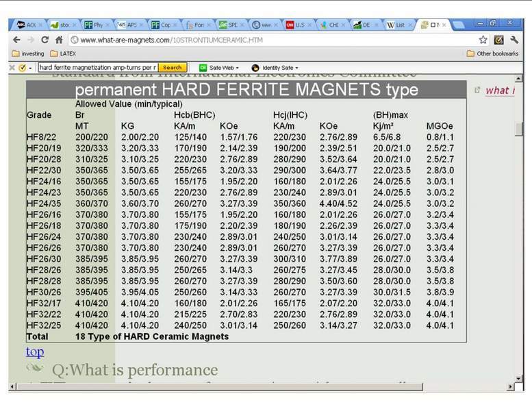Click the (BH)max column header
This screenshot has height=411, width=532.
click(x=390, y=115)
